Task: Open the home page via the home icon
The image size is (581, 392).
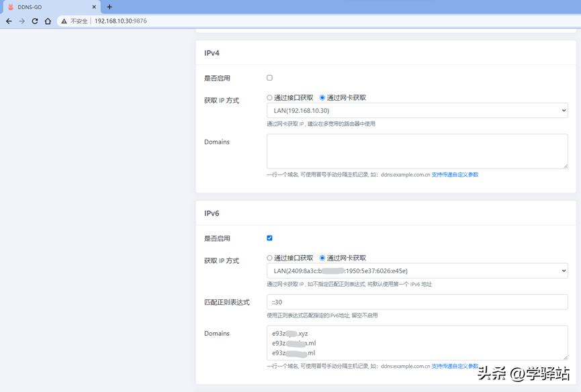Action: tap(47, 21)
